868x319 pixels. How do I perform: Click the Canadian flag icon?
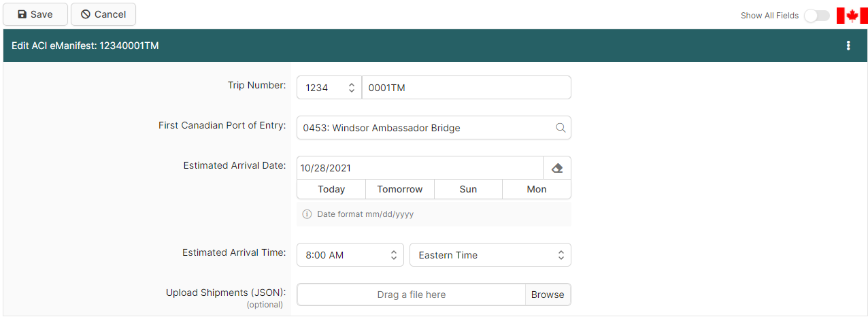click(x=852, y=16)
